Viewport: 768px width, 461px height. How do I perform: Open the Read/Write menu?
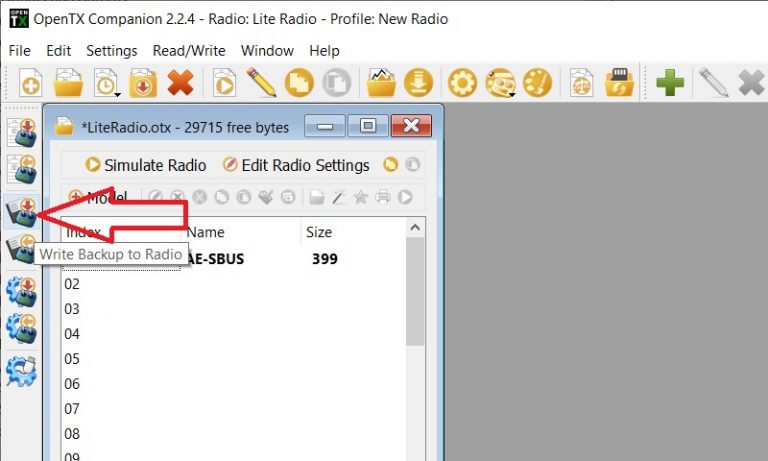[x=189, y=50]
